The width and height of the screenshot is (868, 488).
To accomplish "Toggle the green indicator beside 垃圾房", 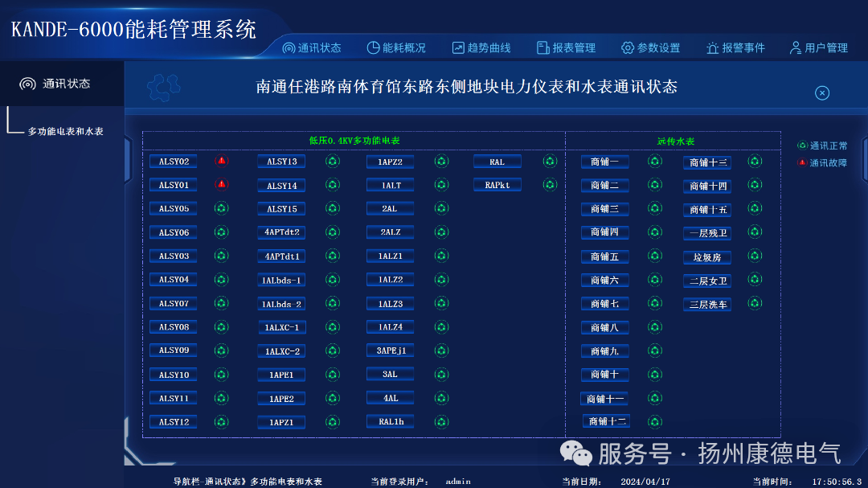I will coord(754,256).
